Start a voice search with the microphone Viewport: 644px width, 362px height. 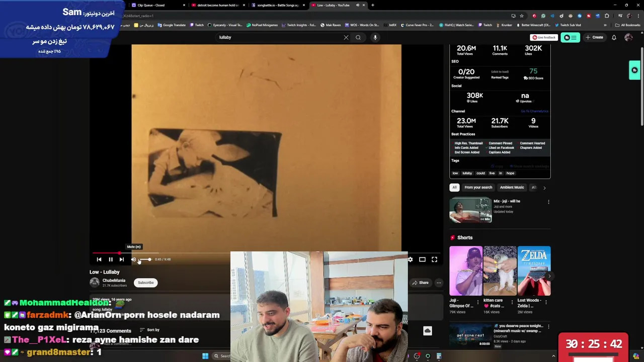point(375,37)
